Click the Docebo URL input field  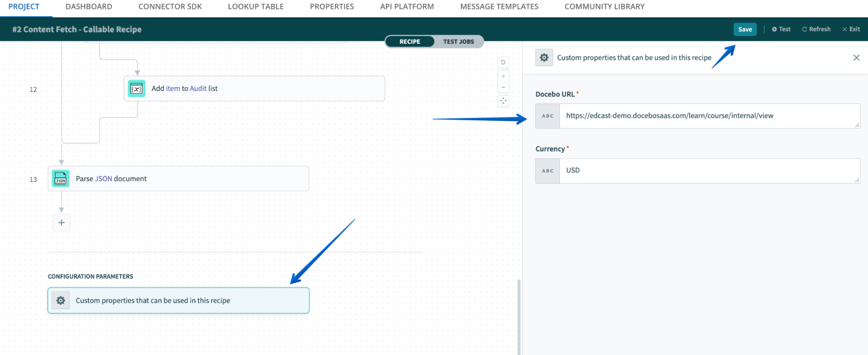(710, 116)
